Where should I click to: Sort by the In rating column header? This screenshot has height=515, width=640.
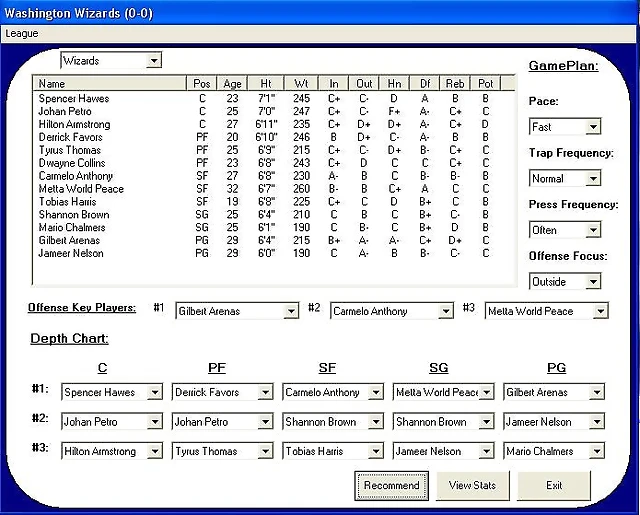pos(333,84)
